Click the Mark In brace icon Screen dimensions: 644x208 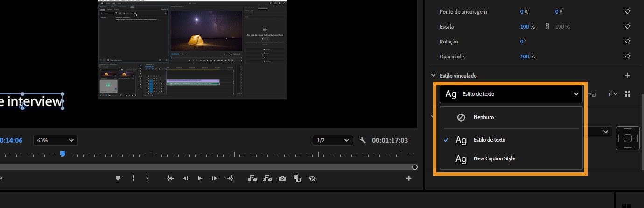(x=133, y=178)
